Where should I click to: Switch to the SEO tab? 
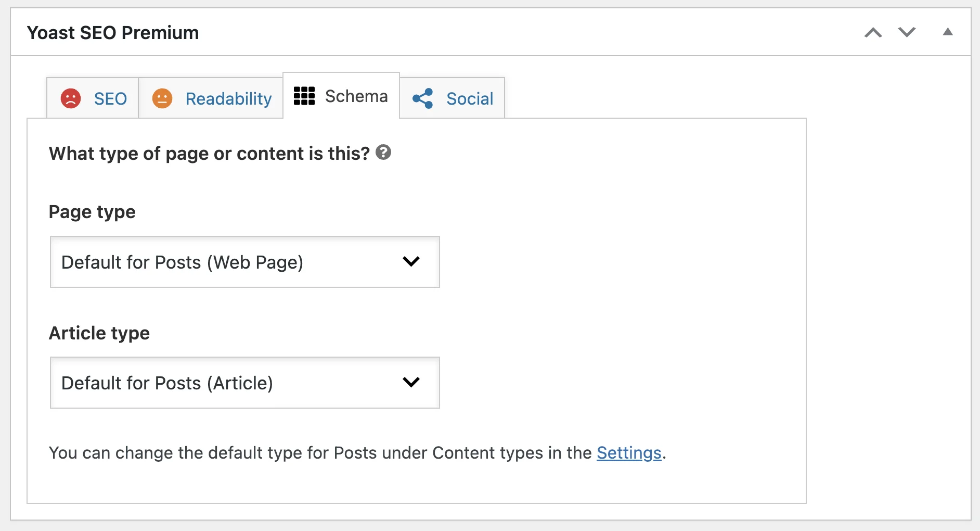(x=93, y=98)
